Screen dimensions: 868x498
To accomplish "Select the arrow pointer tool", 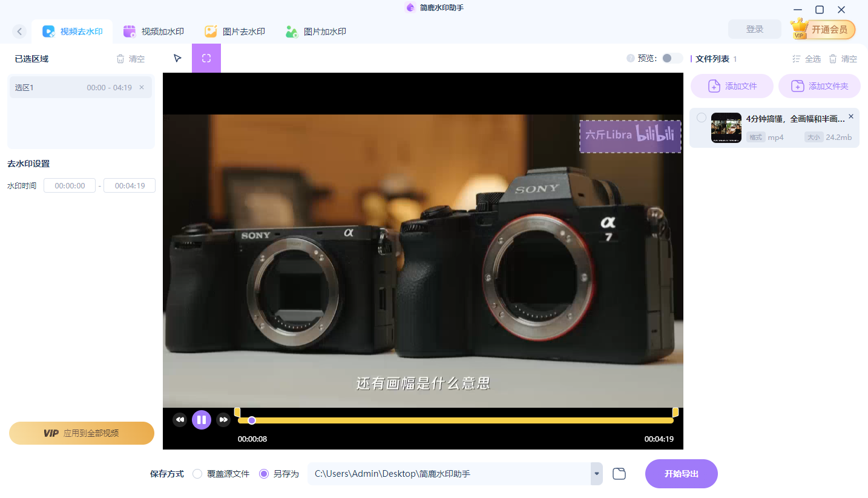I will pyautogui.click(x=177, y=58).
